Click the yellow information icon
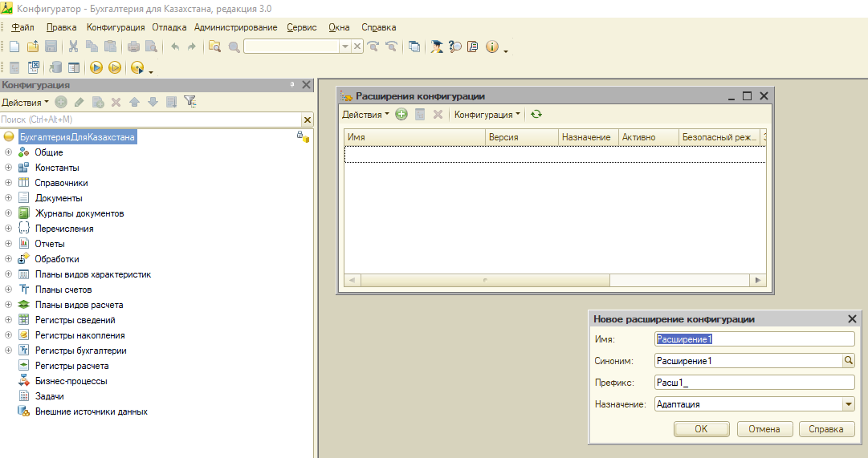The height and width of the screenshot is (458, 868). (491, 47)
